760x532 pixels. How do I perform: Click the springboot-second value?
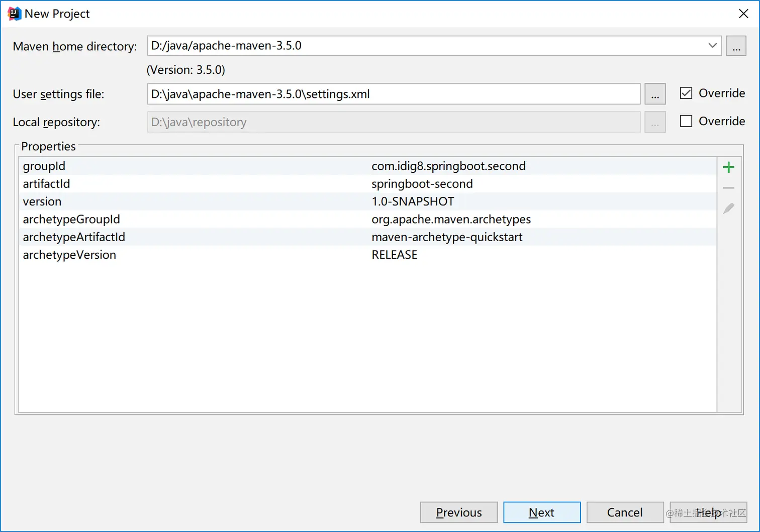click(422, 184)
